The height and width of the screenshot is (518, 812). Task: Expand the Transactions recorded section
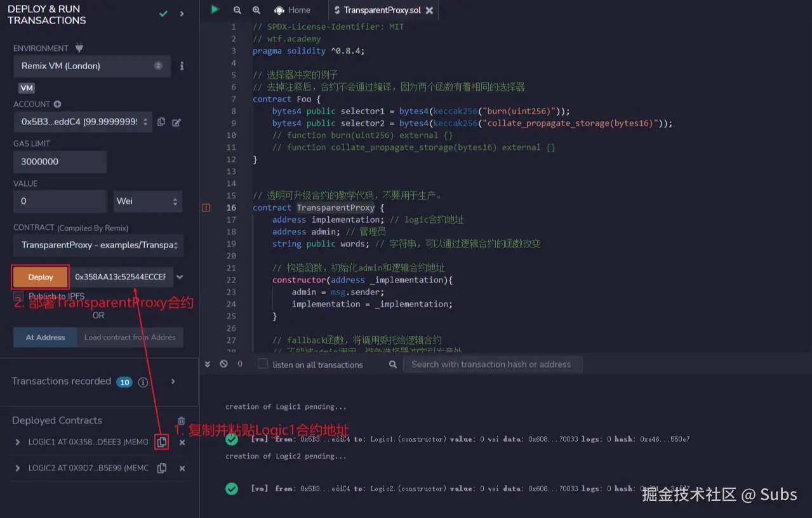click(x=173, y=382)
